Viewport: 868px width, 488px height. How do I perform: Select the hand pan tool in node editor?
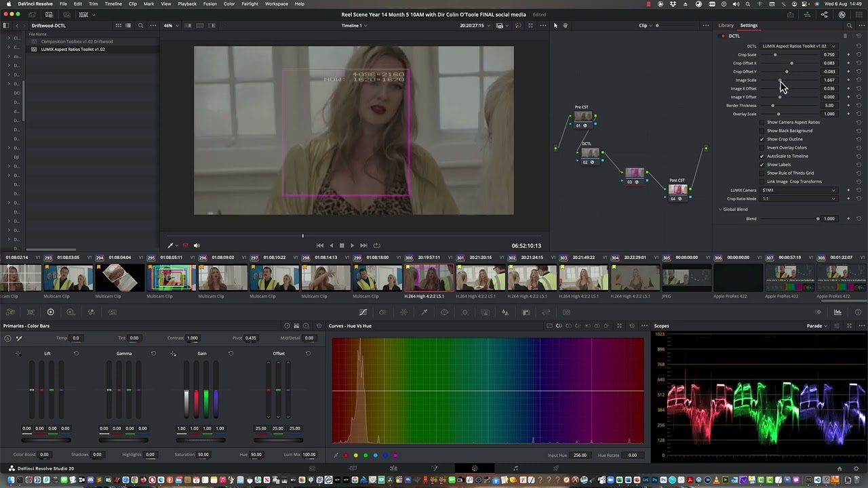click(565, 26)
